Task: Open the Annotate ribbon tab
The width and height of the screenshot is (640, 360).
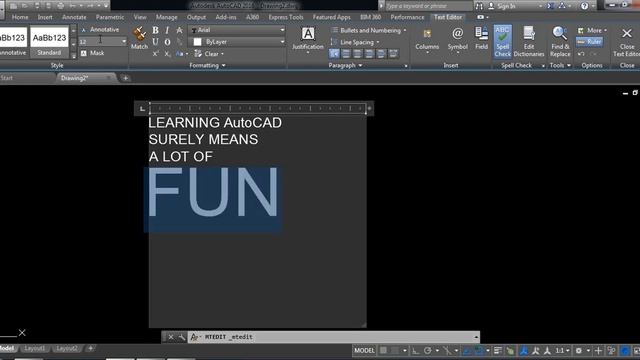Action: [x=74, y=17]
